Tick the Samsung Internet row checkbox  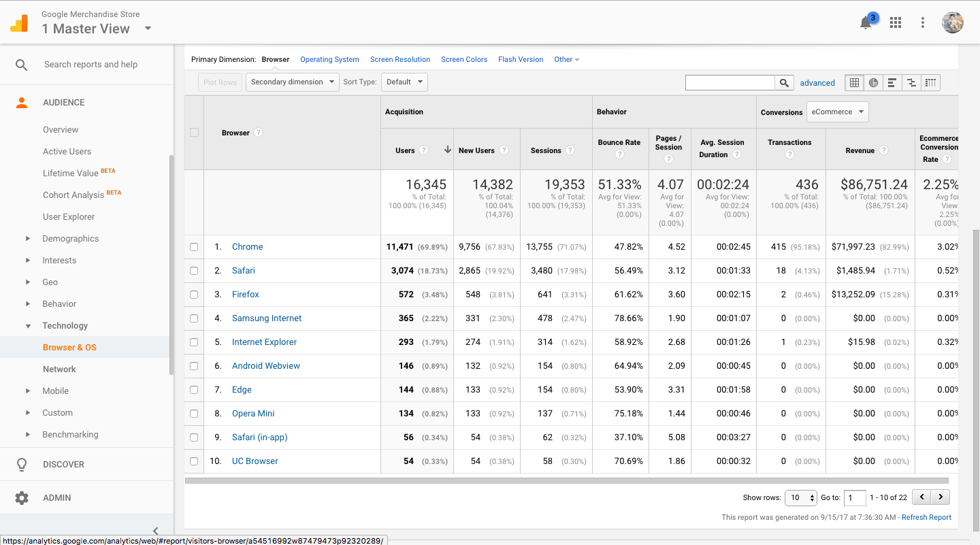pos(194,318)
